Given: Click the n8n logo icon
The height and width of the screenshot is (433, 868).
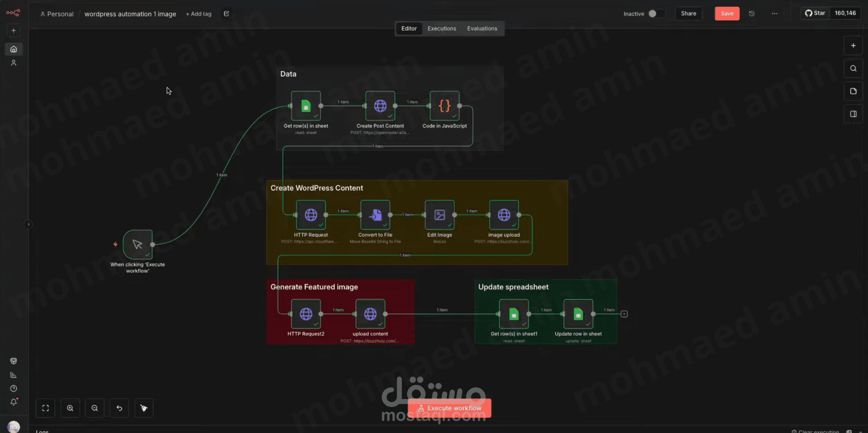Looking at the screenshot, I should coord(13,13).
